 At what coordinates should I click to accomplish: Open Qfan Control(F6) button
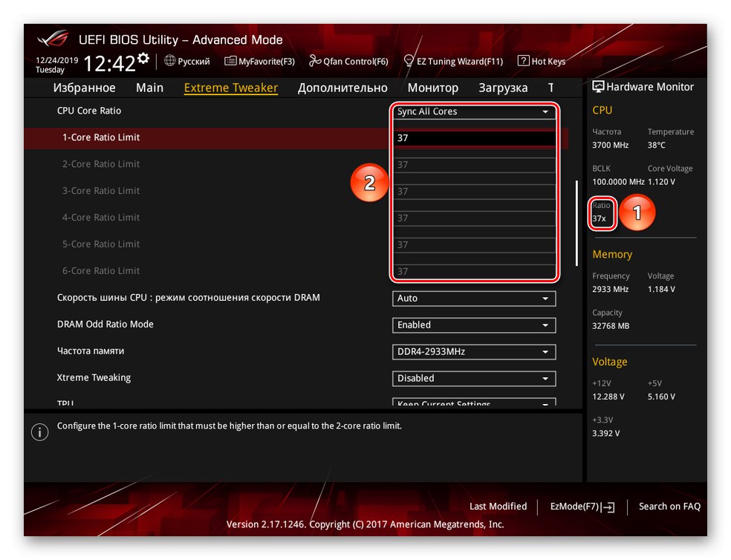[348, 61]
